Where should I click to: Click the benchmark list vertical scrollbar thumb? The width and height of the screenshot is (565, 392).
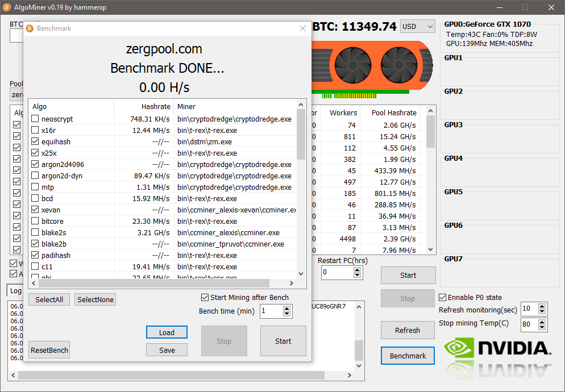[x=301, y=134]
